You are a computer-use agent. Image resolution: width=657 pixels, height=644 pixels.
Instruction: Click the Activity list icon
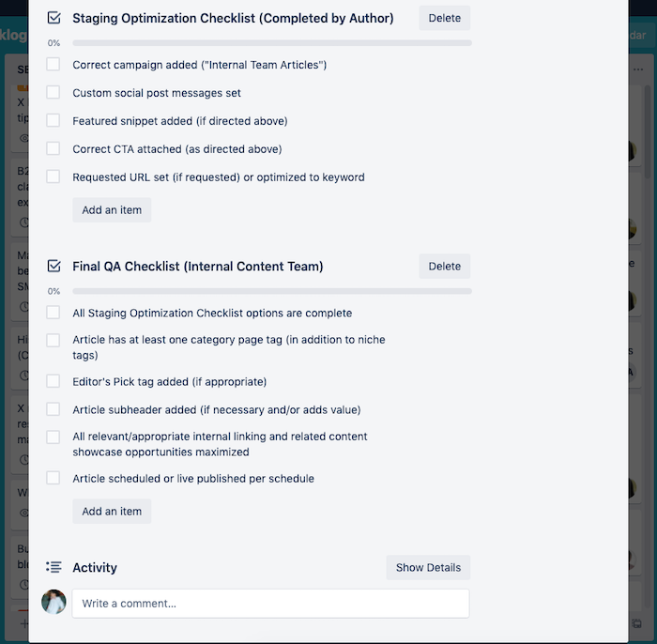[x=53, y=567]
